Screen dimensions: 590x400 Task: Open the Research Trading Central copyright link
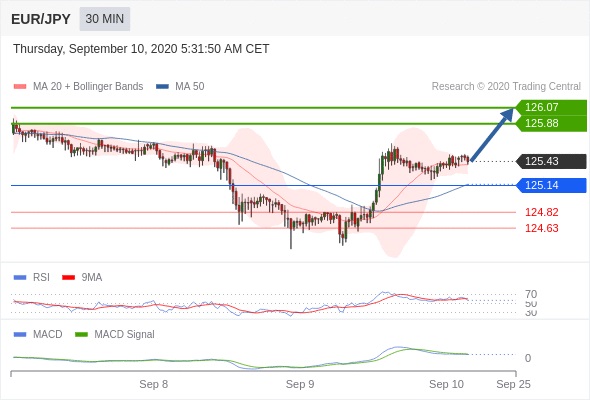(x=506, y=87)
